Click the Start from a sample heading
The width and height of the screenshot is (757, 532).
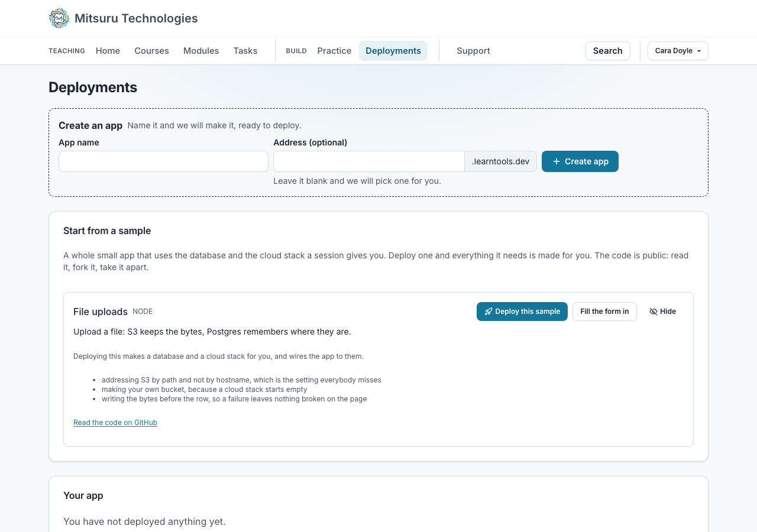[x=107, y=231]
